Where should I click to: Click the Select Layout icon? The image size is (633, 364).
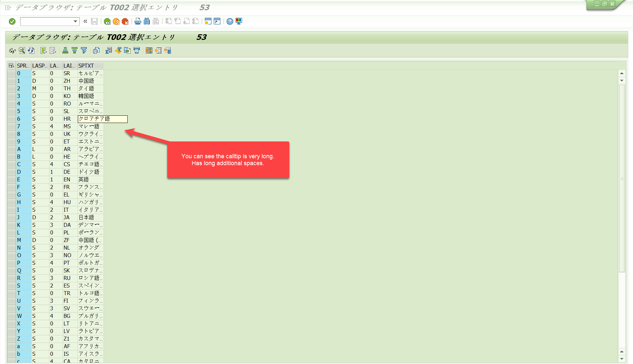(x=158, y=50)
